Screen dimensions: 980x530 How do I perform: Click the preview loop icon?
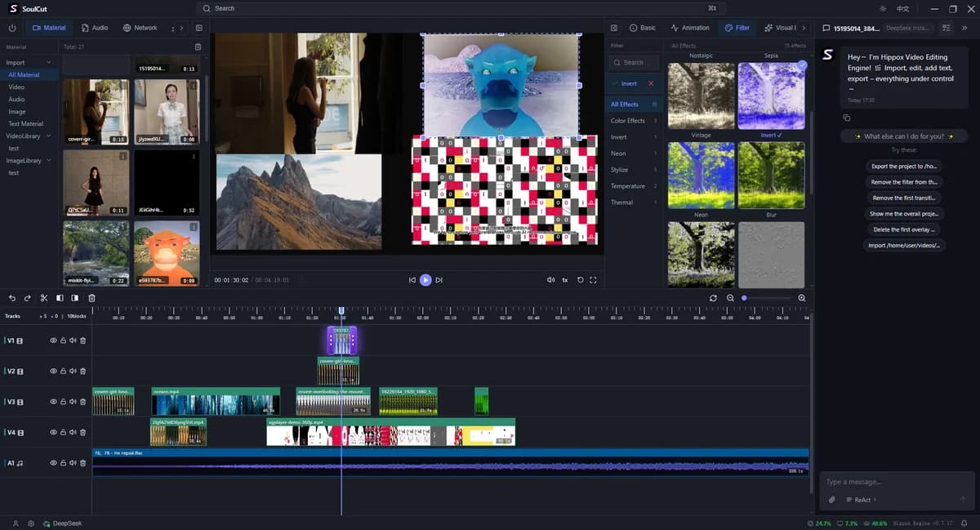[580, 279]
